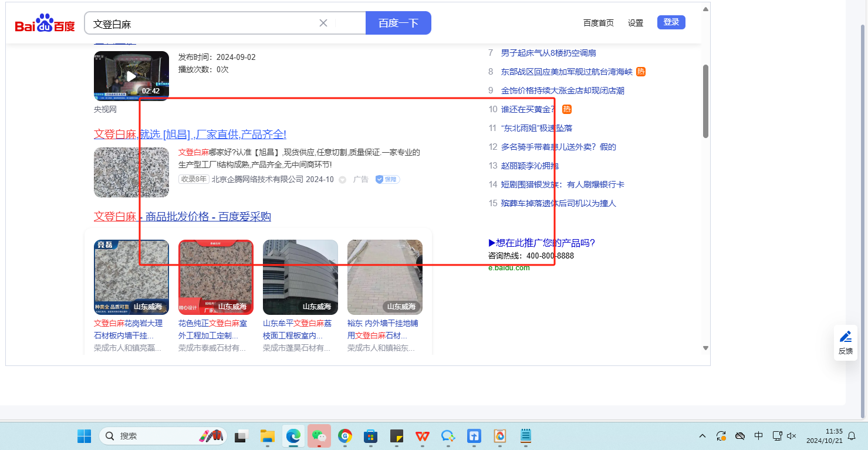Play the 02:42 CCTV video thumbnail
868x450 pixels.
point(131,76)
